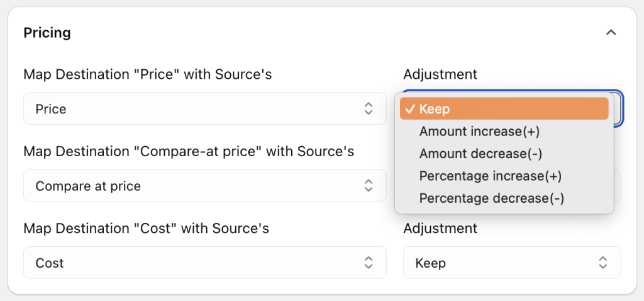The width and height of the screenshot is (644, 301).
Task: Click the Pricing section heading
Action: 47,33
